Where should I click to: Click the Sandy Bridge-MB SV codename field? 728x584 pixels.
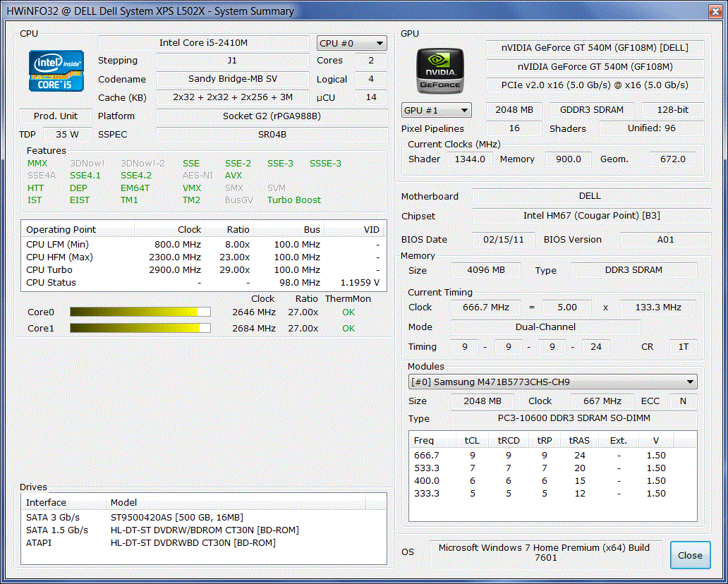[x=233, y=79]
